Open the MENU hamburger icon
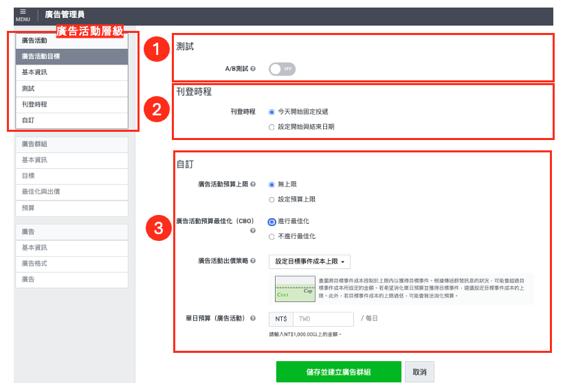Viewport: 565px width, 392px height. click(23, 14)
